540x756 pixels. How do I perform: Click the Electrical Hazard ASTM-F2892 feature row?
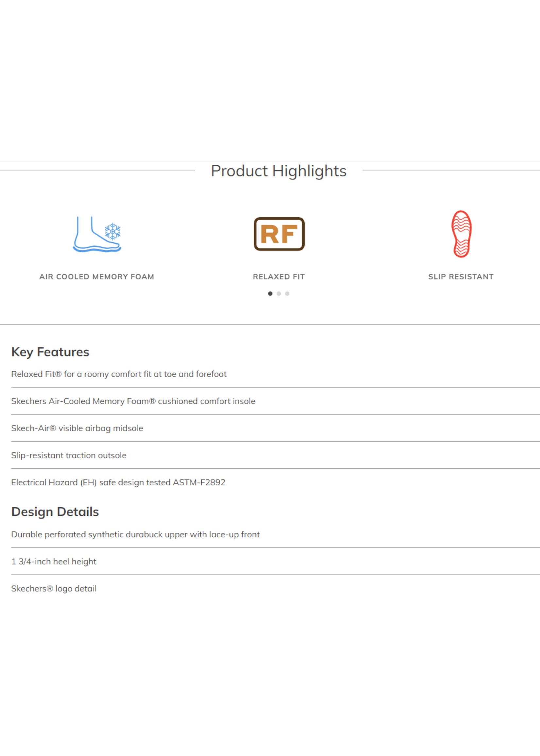point(275,482)
